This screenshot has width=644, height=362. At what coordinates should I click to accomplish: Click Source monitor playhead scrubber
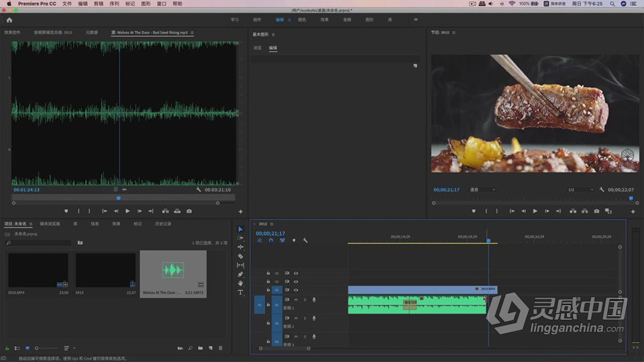(x=119, y=198)
